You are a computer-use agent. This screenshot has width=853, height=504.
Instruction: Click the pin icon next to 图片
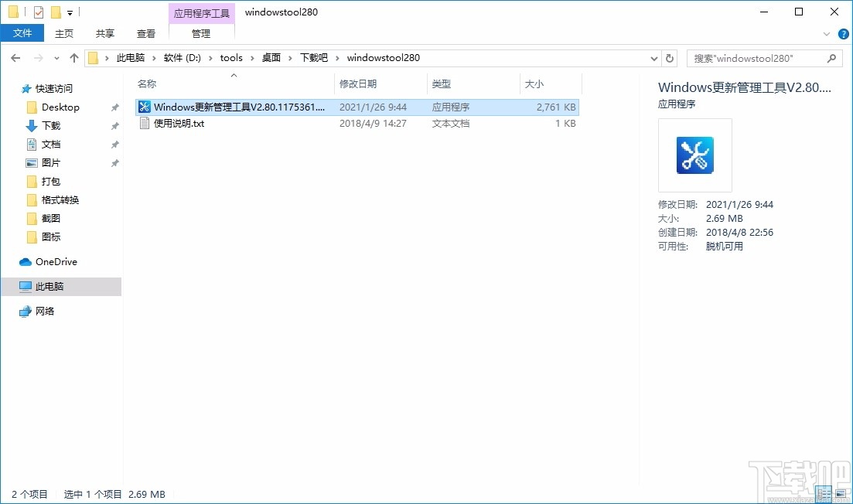tap(114, 163)
